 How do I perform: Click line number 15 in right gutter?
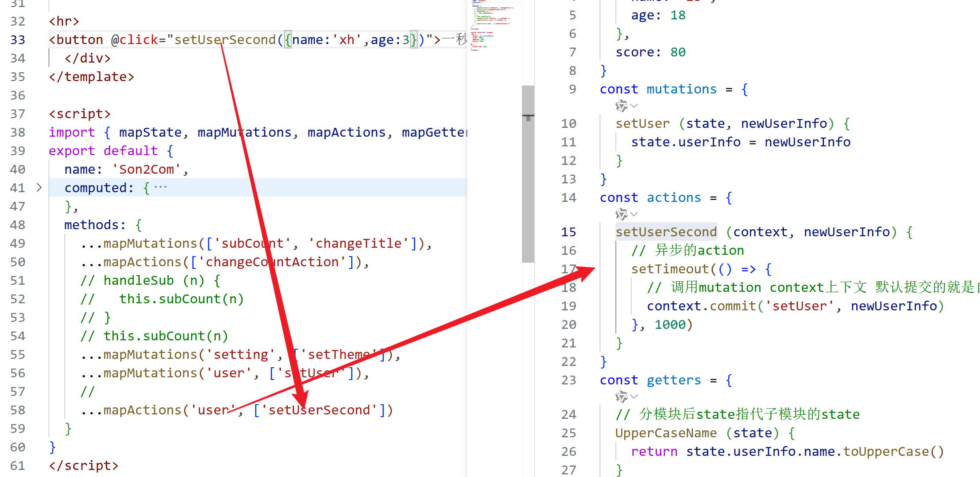[x=568, y=232]
